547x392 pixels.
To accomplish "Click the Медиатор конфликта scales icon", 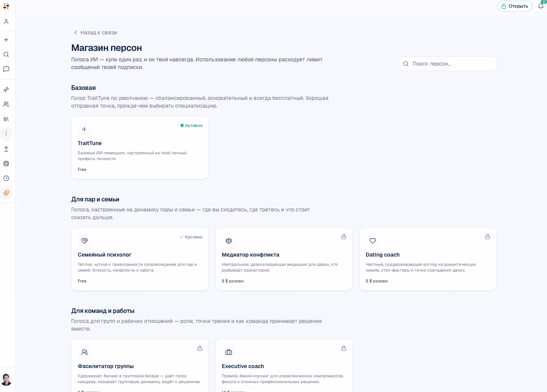I will coord(229,241).
